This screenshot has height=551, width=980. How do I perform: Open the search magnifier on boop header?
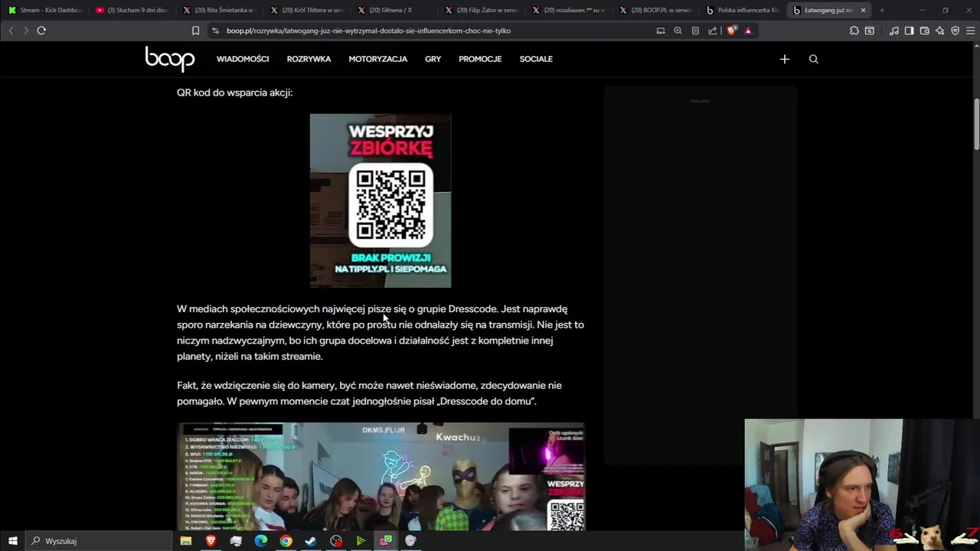(814, 59)
